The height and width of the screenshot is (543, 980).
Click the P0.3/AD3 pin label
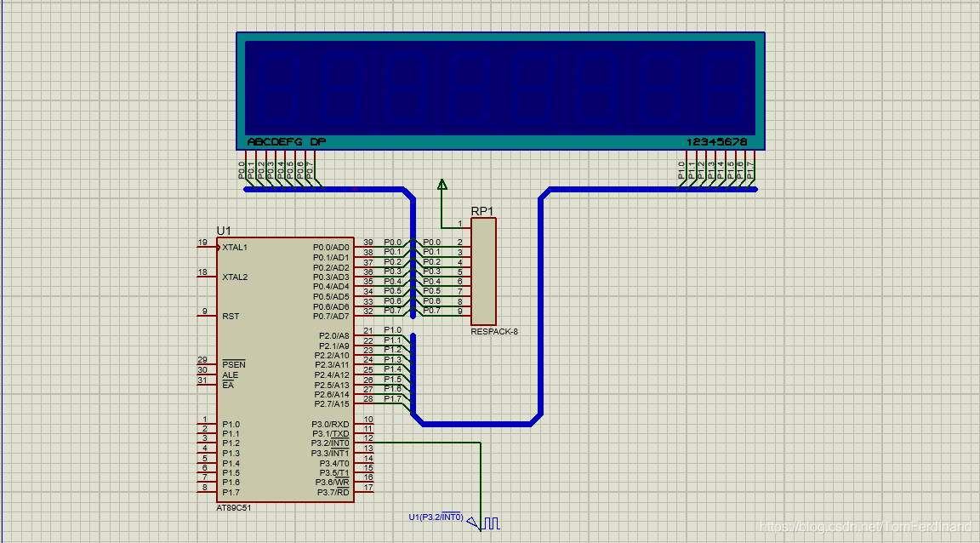pos(331,277)
